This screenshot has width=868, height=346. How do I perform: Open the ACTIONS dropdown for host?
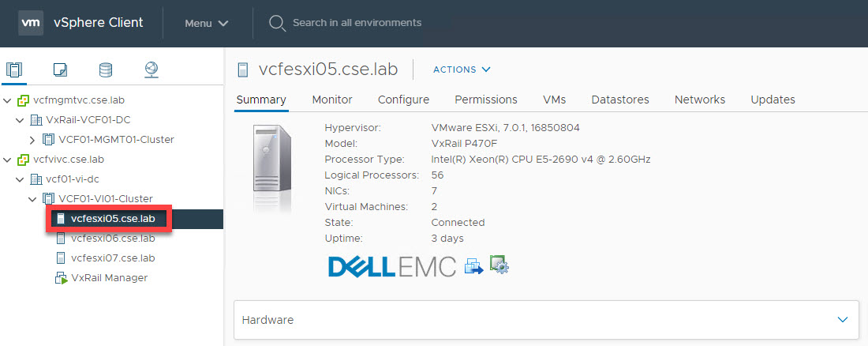point(462,70)
